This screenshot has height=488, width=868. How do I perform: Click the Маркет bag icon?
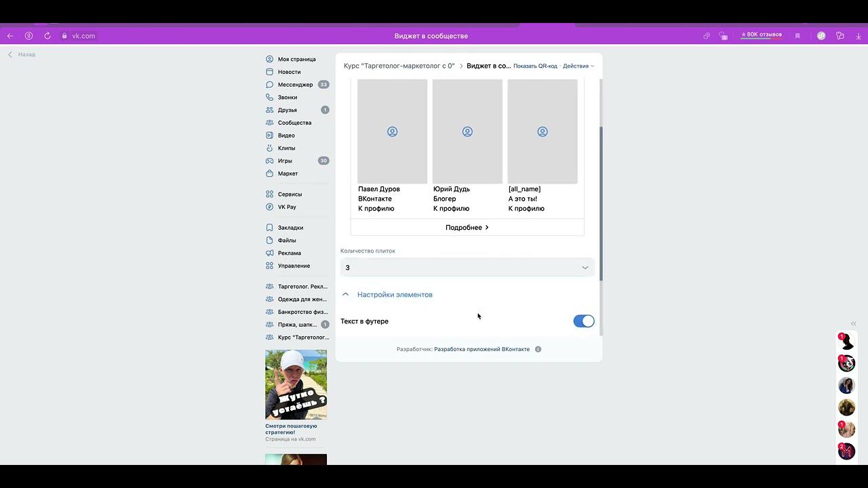click(x=270, y=174)
